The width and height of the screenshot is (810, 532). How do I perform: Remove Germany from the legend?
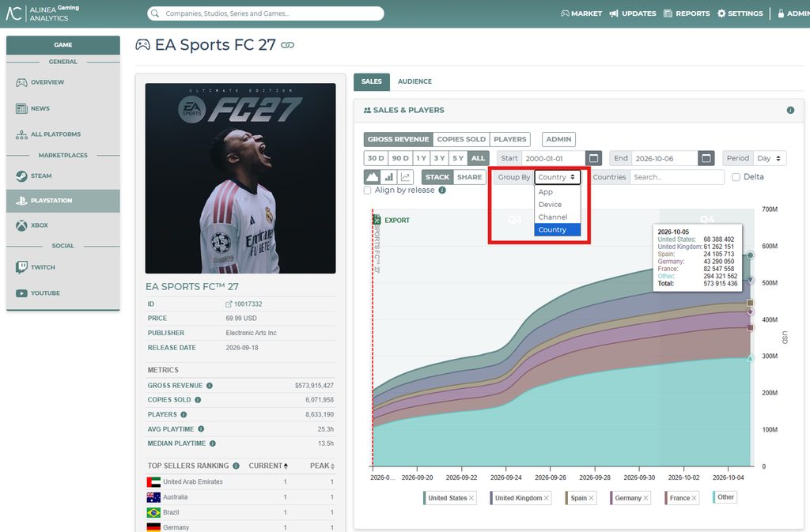coord(645,498)
